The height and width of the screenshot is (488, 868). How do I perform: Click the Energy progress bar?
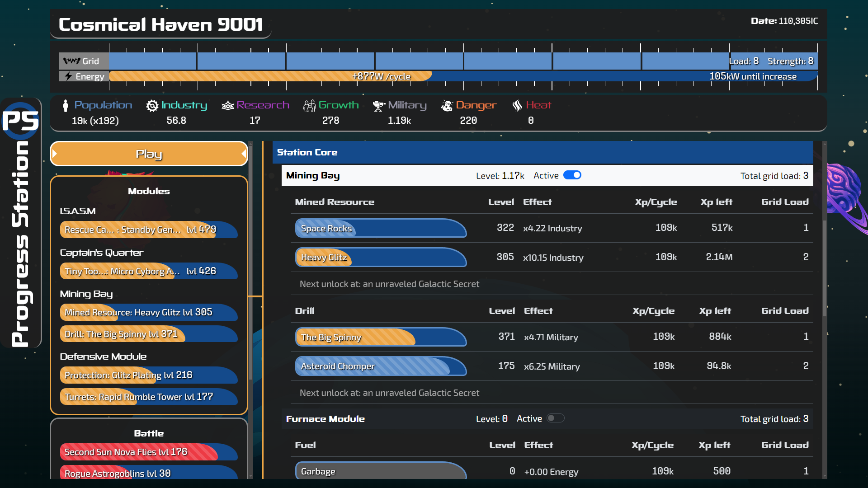(x=463, y=76)
